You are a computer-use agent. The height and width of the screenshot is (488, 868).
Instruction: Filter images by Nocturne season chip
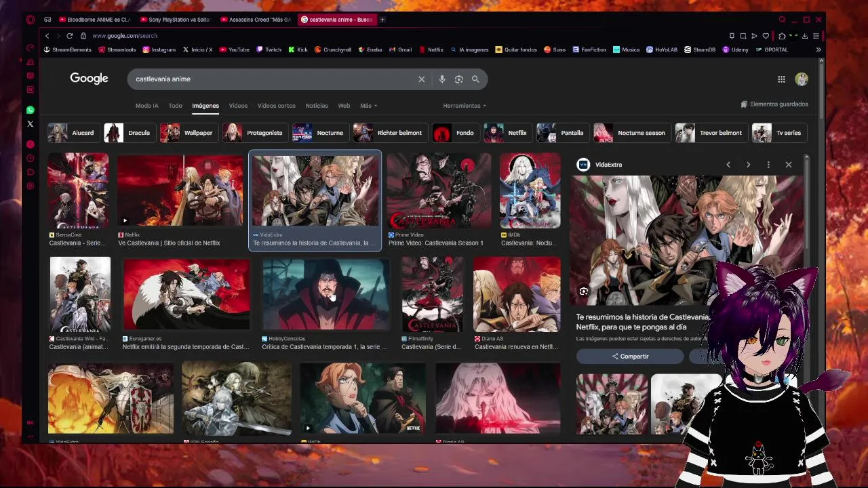(x=631, y=133)
